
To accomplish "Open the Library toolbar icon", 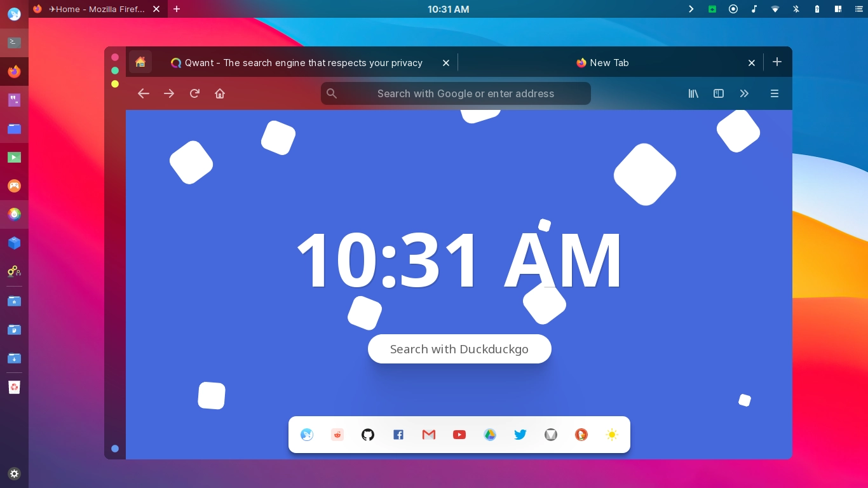I will coord(693,93).
